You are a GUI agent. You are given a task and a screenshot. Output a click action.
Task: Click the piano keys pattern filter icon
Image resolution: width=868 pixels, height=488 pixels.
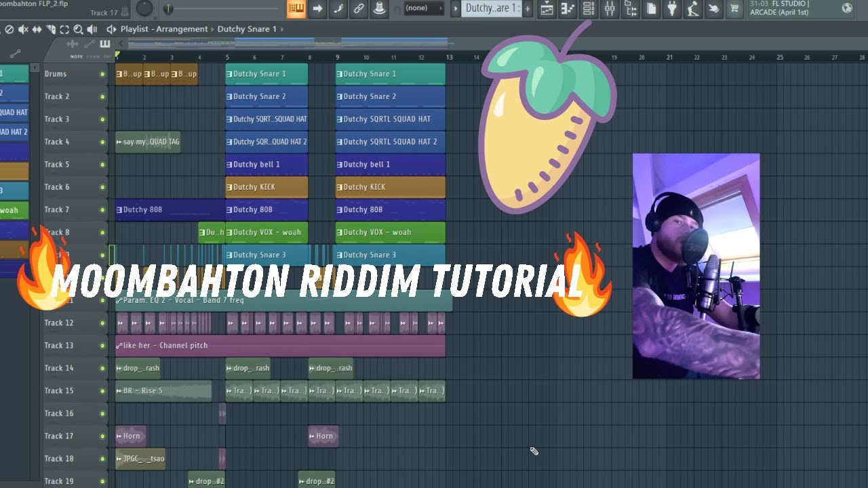(104, 44)
